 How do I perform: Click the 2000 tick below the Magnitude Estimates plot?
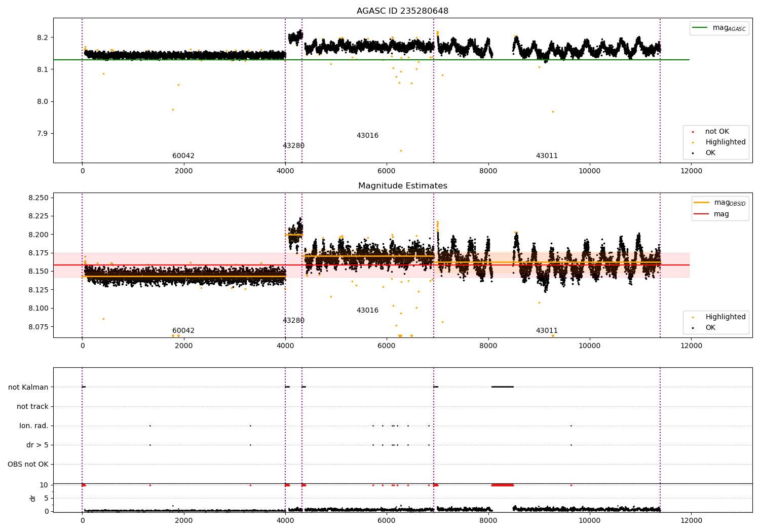(183, 346)
